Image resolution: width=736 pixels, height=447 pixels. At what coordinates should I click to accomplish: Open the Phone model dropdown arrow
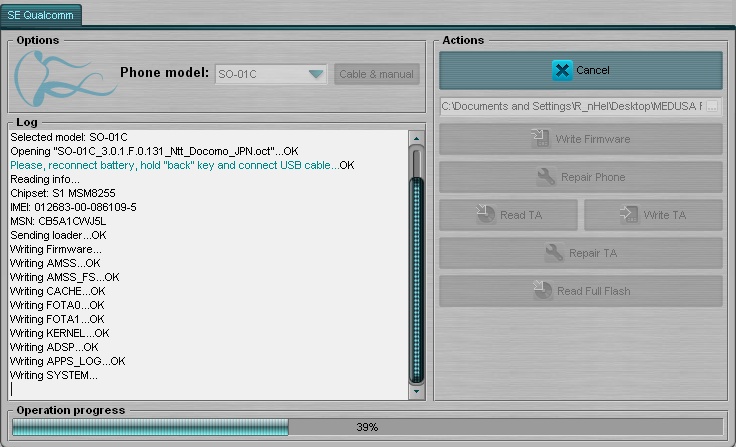[x=316, y=74]
